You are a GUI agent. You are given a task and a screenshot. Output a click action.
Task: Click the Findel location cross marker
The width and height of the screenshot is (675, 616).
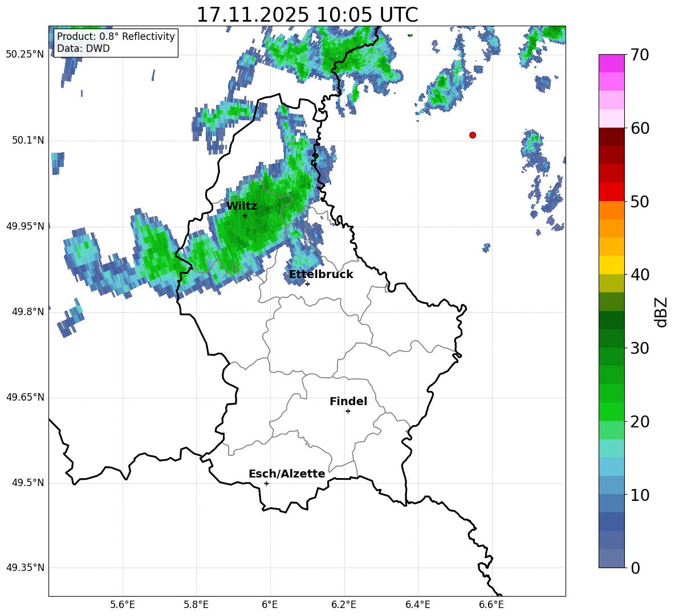(x=348, y=411)
